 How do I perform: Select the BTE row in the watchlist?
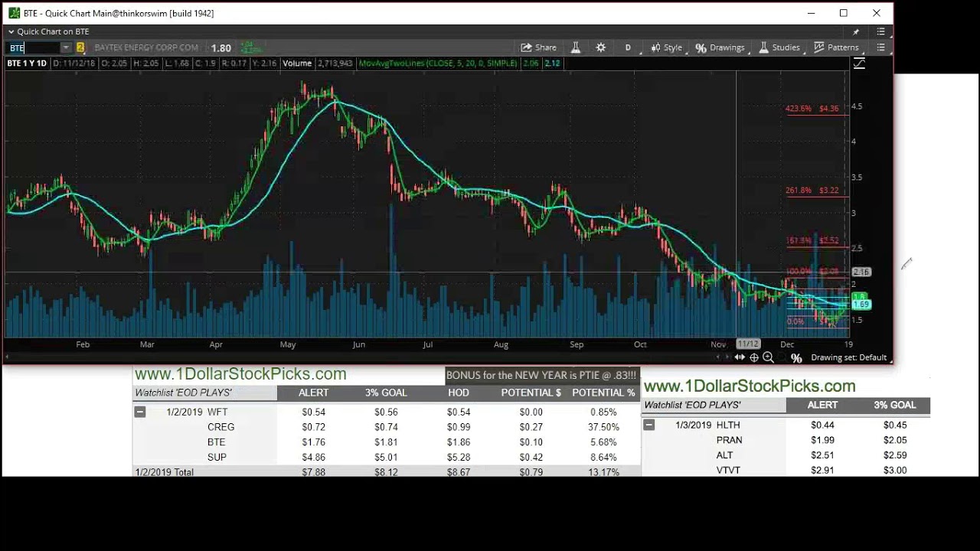[216, 442]
